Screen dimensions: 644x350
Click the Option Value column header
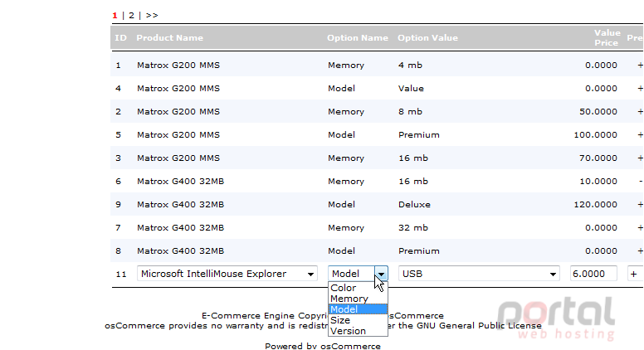[x=427, y=38]
